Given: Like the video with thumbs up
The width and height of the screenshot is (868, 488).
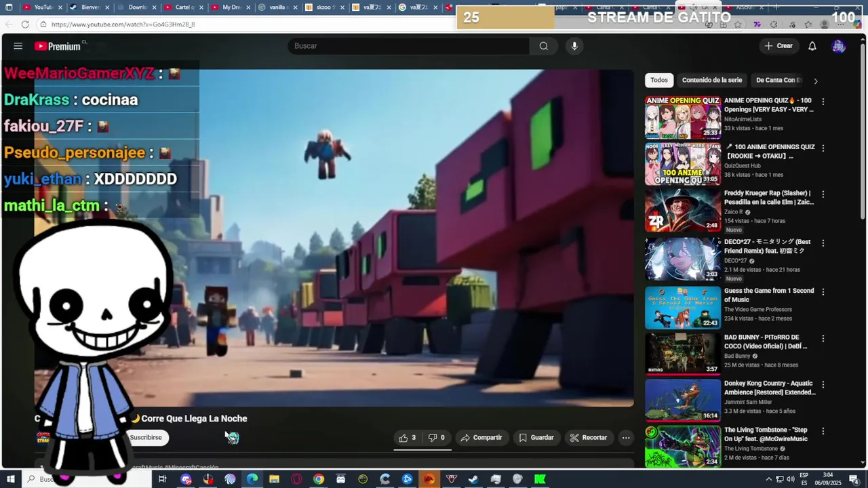Looking at the screenshot, I should (408, 438).
